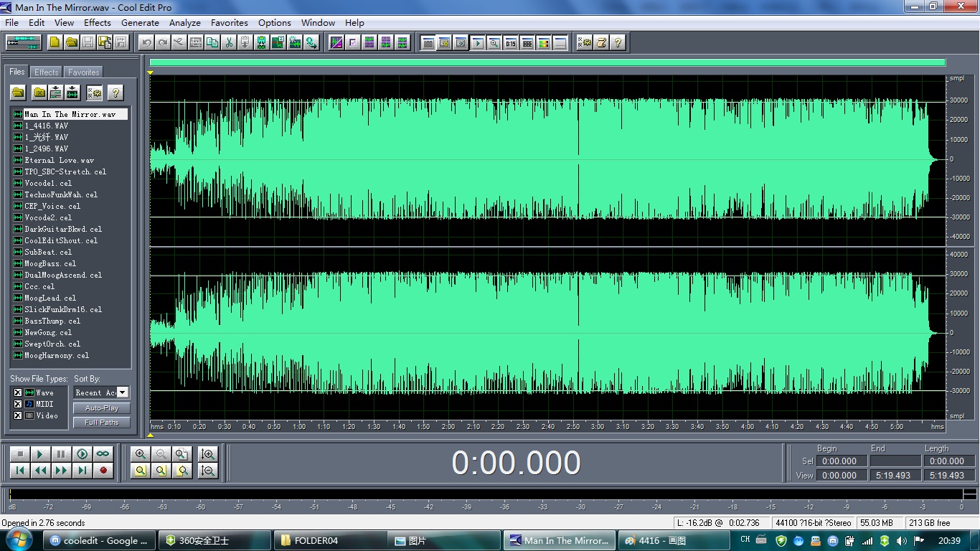
Task: Select MoogBass.cel in file list
Action: pos(50,263)
